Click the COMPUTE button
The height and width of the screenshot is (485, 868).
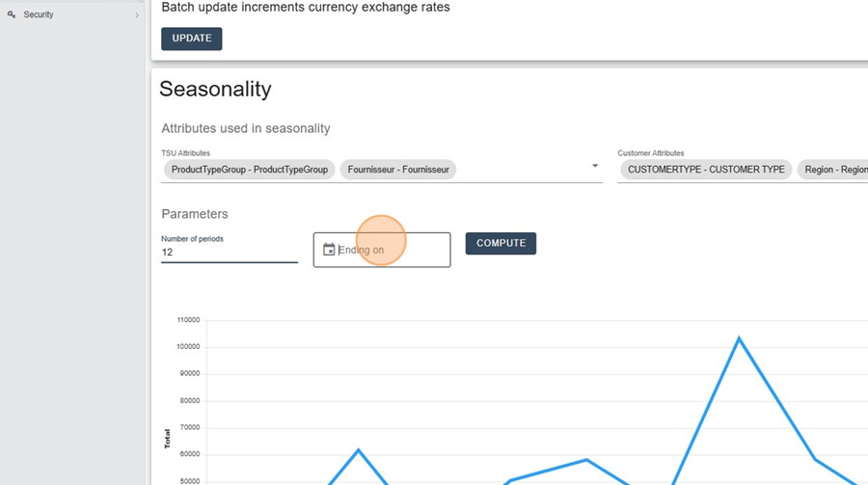coord(501,244)
